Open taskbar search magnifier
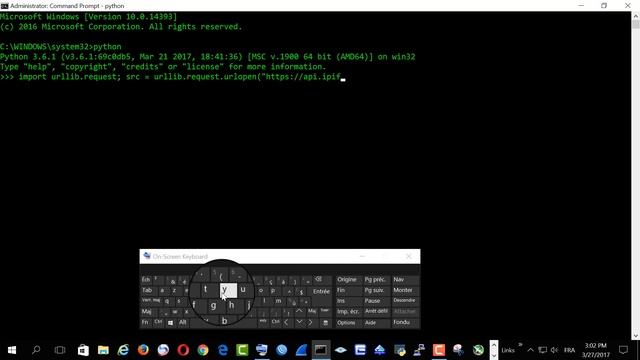Viewport: 640px width, 360px height. (x=36, y=350)
